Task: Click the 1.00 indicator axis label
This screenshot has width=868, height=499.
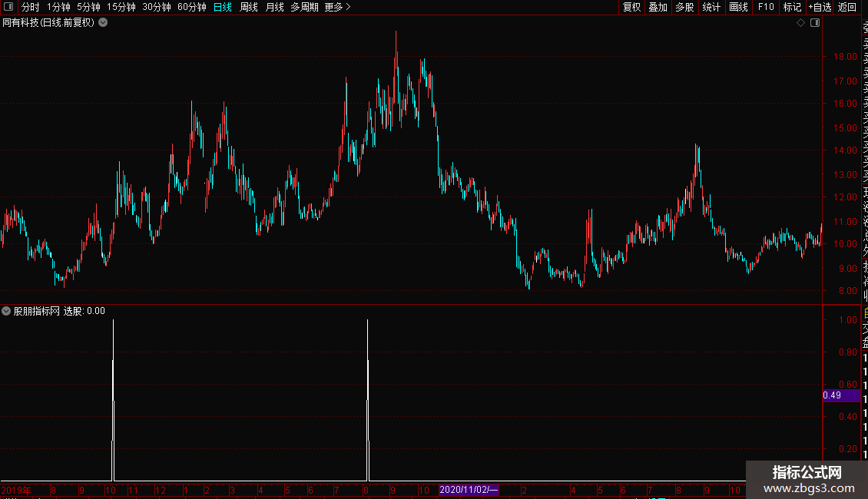Action: point(847,320)
